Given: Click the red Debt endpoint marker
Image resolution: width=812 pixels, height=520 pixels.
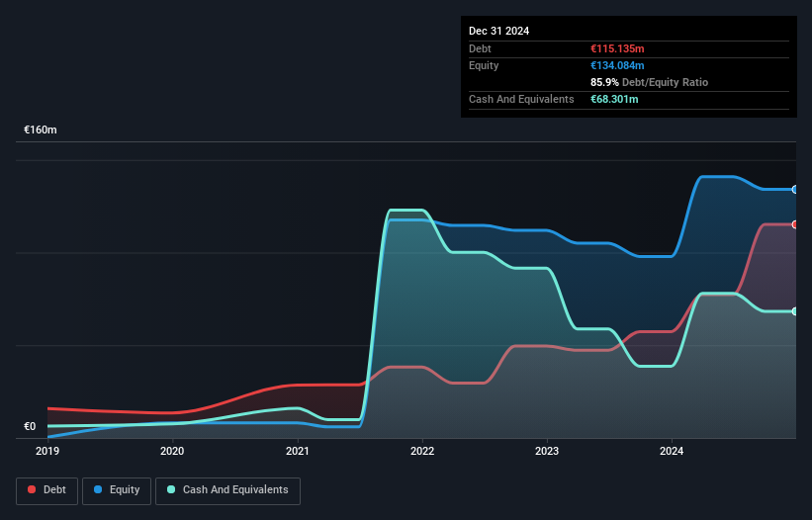Looking at the screenshot, I should [795, 224].
